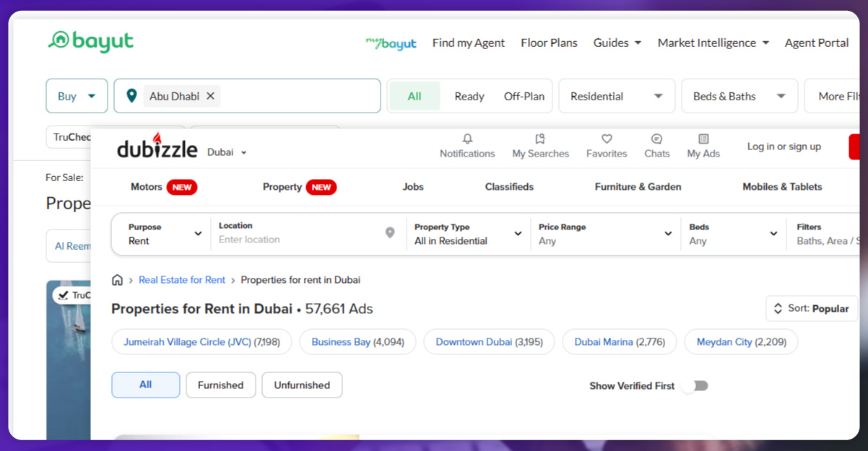Open Chats from the top bar
868x451 pixels.
point(656,146)
